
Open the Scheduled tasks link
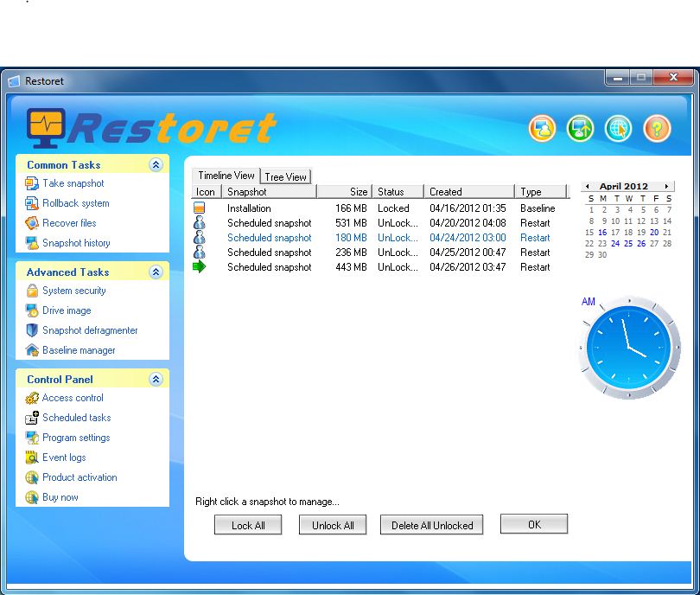[x=77, y=418]
